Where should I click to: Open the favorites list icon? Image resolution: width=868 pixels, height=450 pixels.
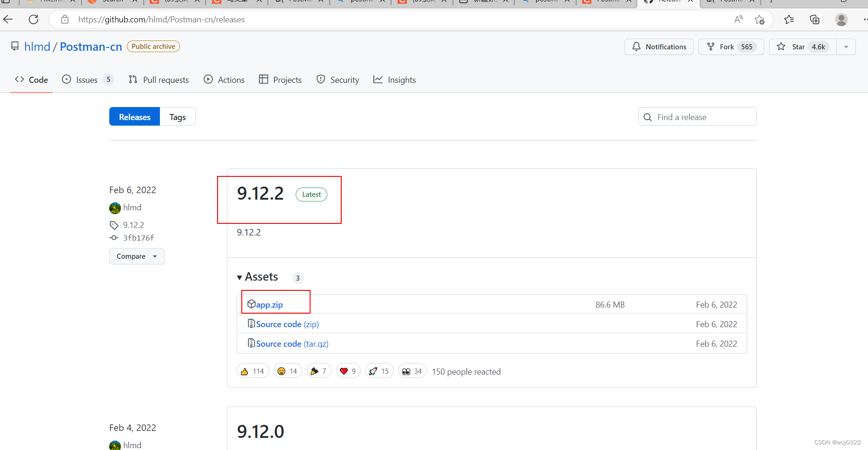coord(789,20)
